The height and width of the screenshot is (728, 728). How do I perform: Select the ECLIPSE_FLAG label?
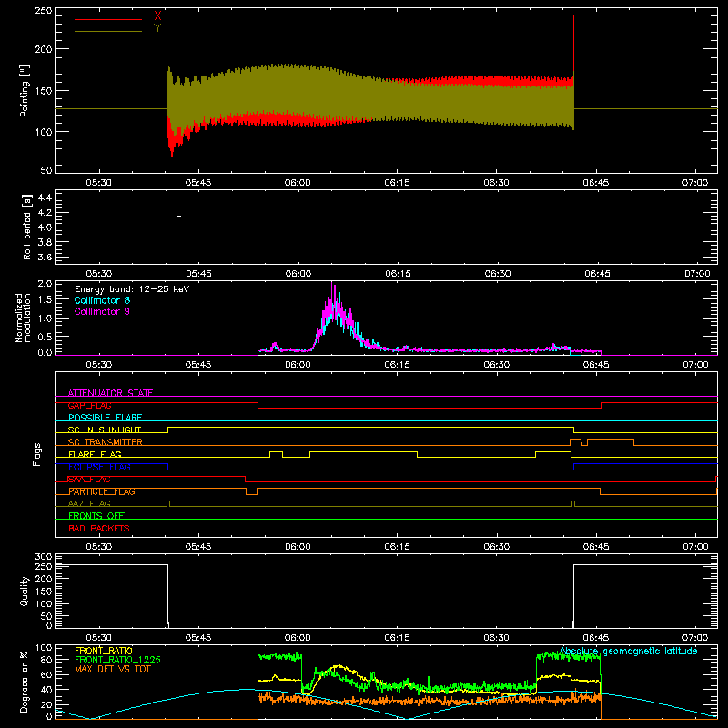[99, 467]
